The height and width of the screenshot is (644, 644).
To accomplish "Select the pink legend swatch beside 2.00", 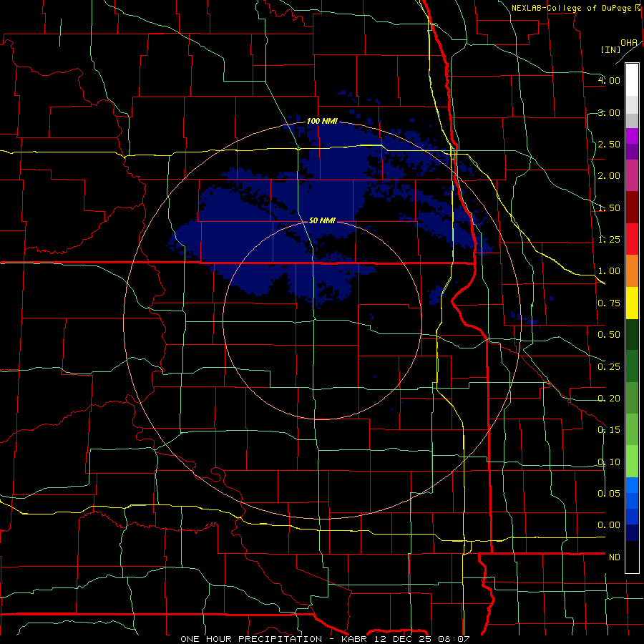I will [x=632, y=175].
